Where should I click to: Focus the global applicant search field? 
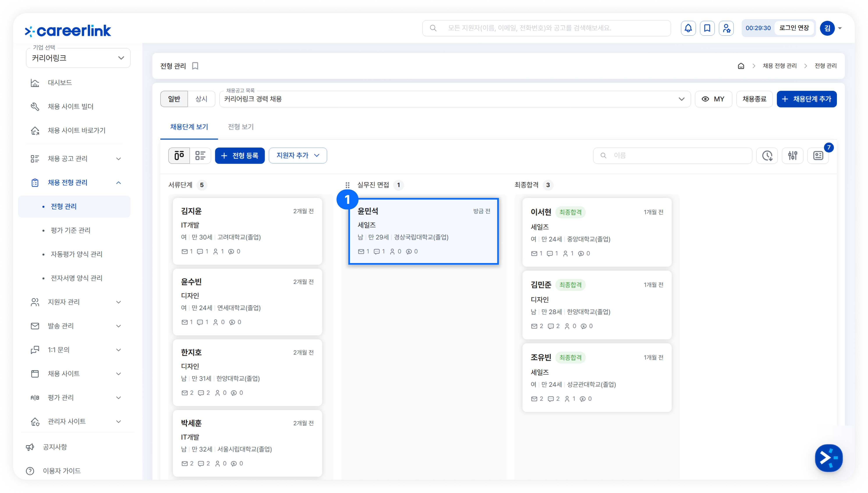click(546, 28)
